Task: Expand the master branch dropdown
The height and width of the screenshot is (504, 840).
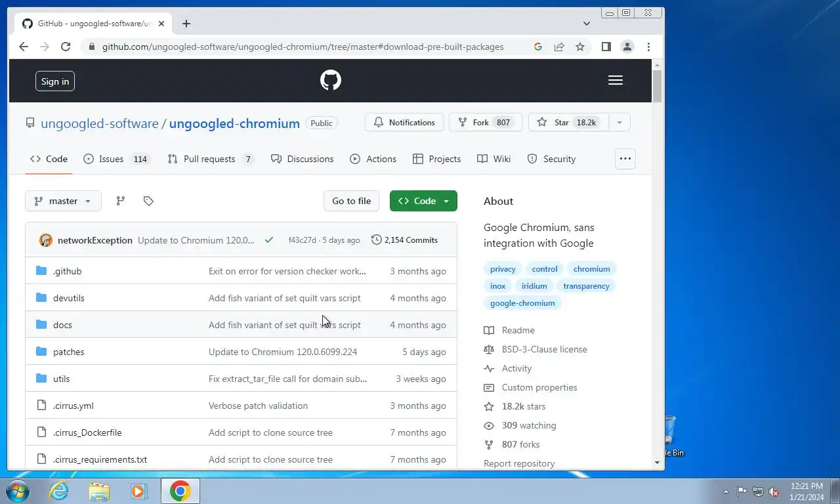Action: coord(63,201)
